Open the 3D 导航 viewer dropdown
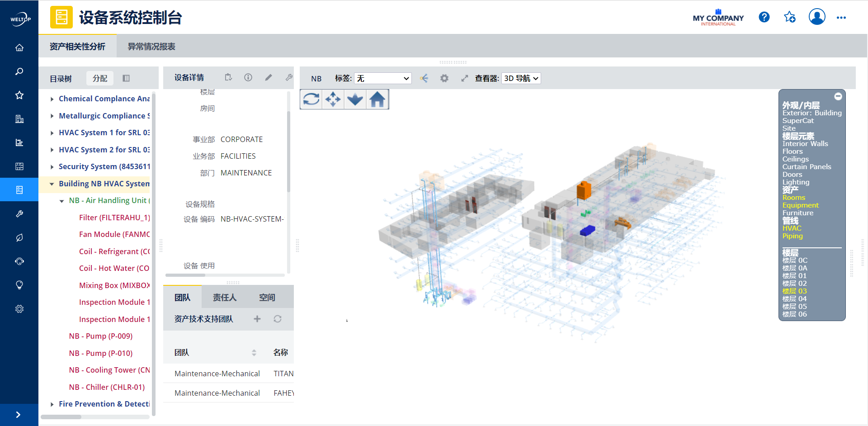868x426 pixels. pos(521,78)
